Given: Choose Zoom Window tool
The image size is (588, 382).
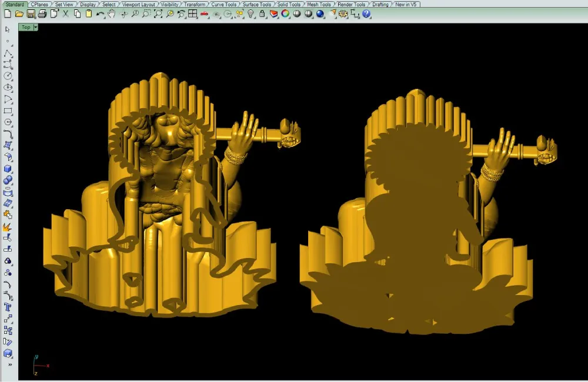Looking at the screenshot, I should [x=146, y=14].
